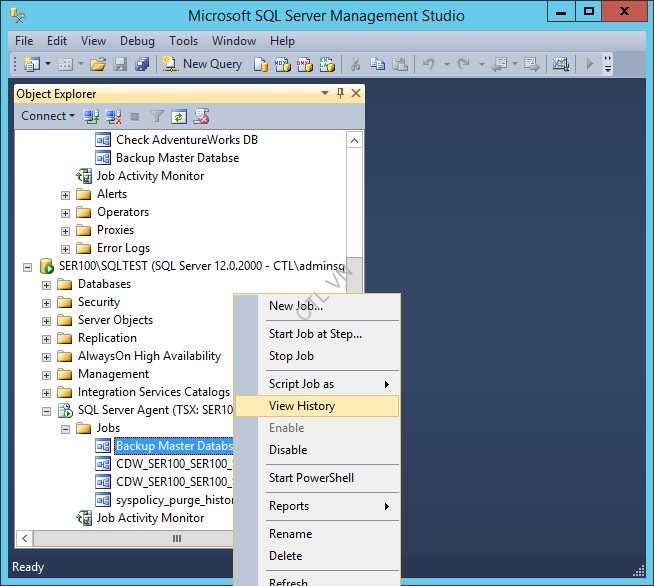Click the Save All icon in toolbar
Screen dimensions: 654x586
click(142, 64)
